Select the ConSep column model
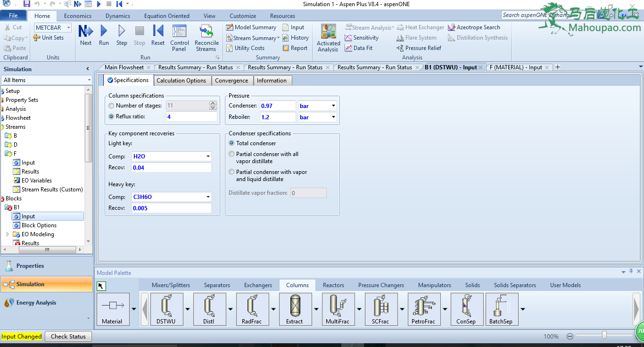 [466, 309]
